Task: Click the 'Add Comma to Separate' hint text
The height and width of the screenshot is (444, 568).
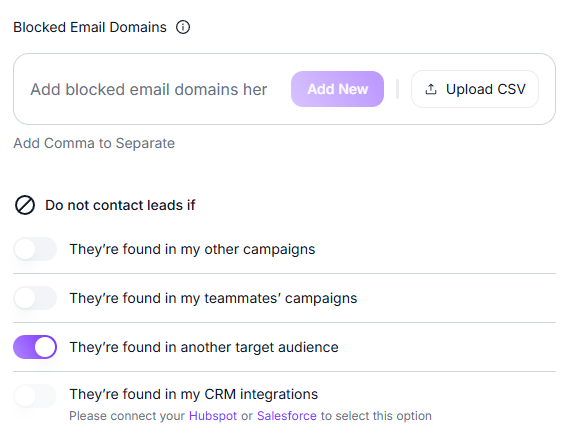Action: click(x=94, y=143)
